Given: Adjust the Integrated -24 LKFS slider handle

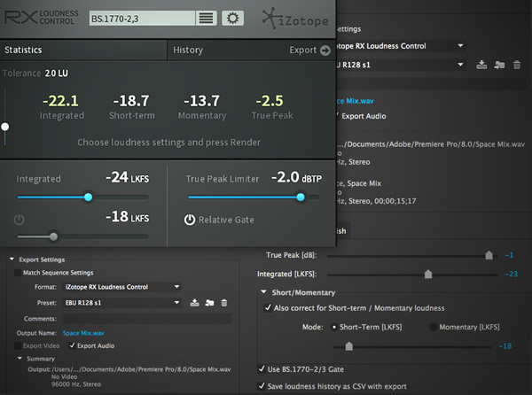Looking at the screenshot, I should point(88,197).
